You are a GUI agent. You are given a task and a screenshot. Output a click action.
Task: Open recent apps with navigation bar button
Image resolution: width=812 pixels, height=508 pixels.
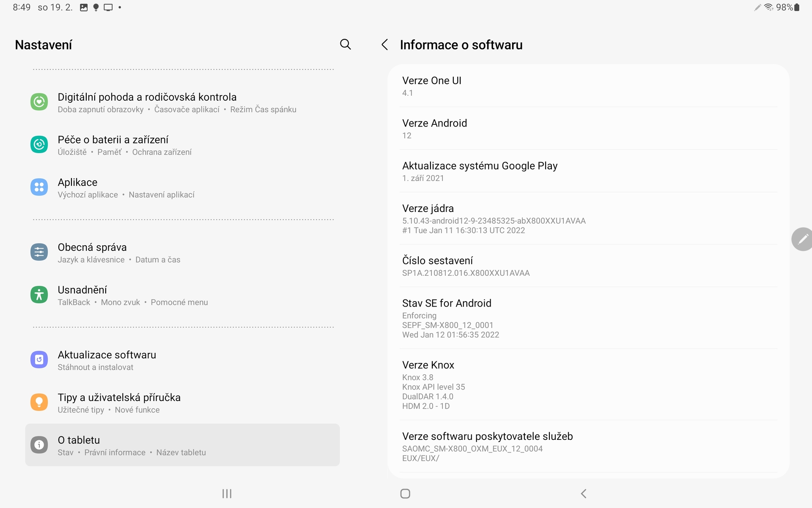227,493
